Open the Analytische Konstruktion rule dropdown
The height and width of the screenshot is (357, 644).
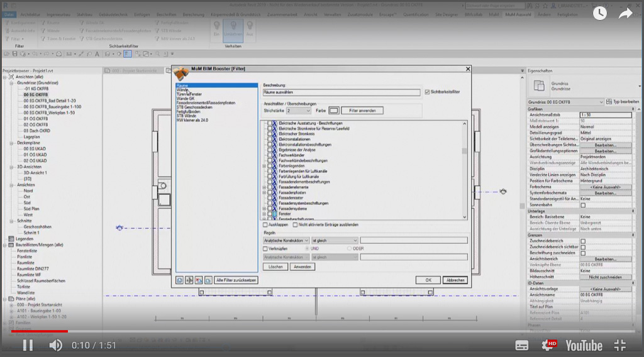[286, 240]
